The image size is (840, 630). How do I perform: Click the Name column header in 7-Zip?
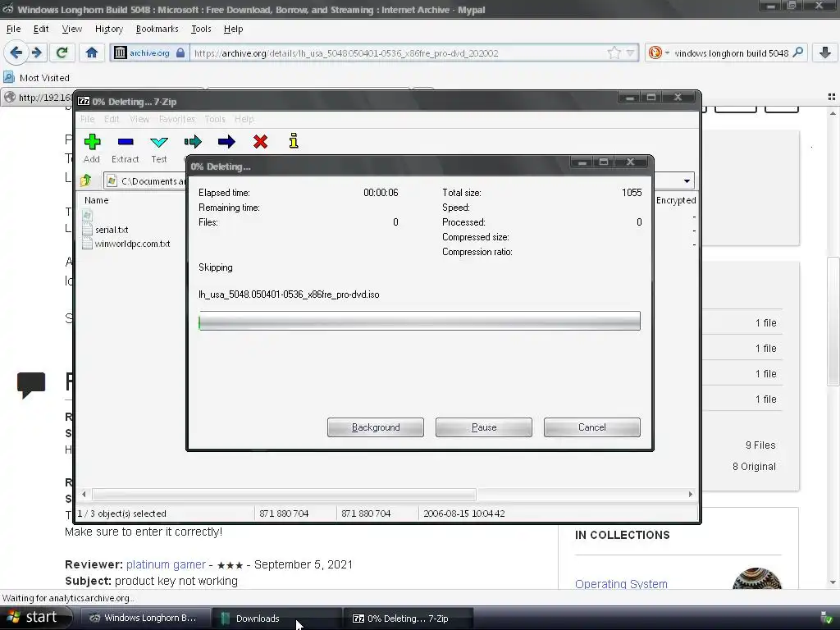click(97, 200)
